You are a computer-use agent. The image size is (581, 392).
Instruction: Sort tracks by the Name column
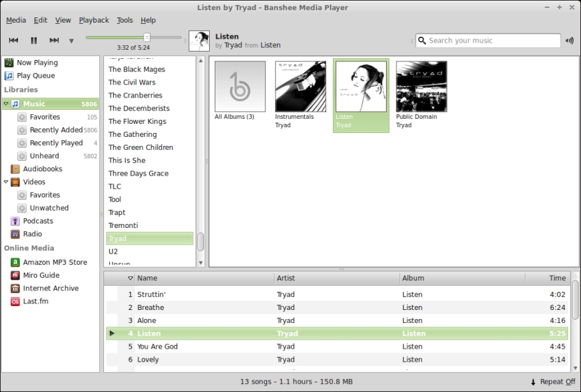click(205, 278)
